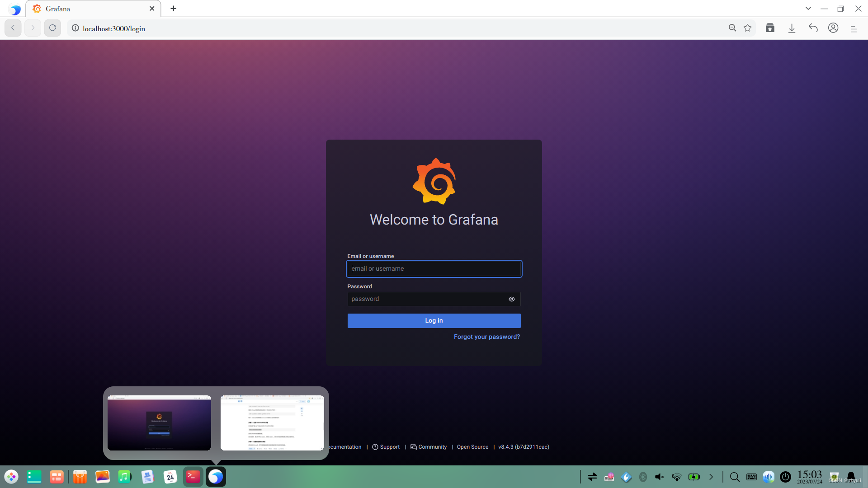This screenshot has width=868, height=488.
Task: Select the Grafana browser tab
Action: coord(93,9)
